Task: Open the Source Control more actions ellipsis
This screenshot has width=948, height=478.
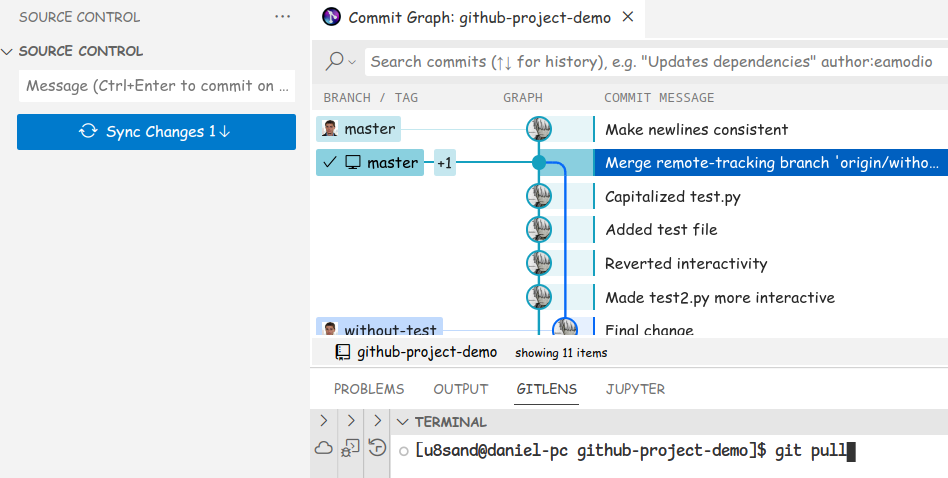Action: (x=283, y=17)
